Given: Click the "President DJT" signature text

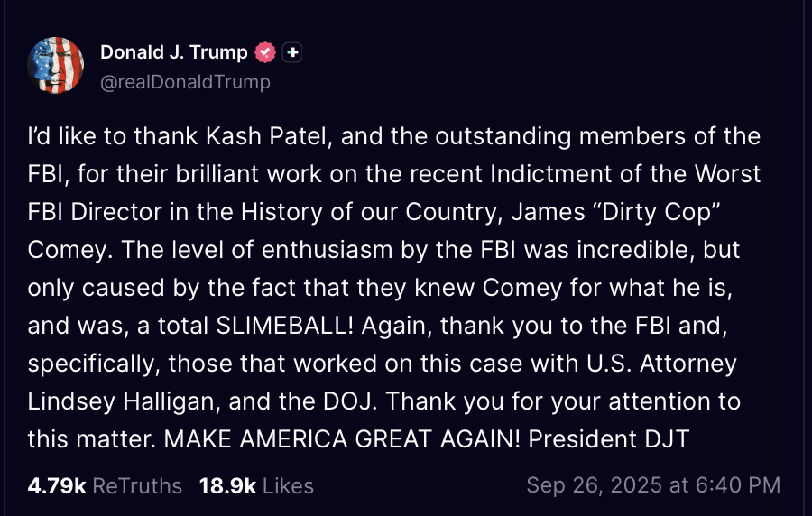Looking at the screenshot, I should (x=609, y=439).
